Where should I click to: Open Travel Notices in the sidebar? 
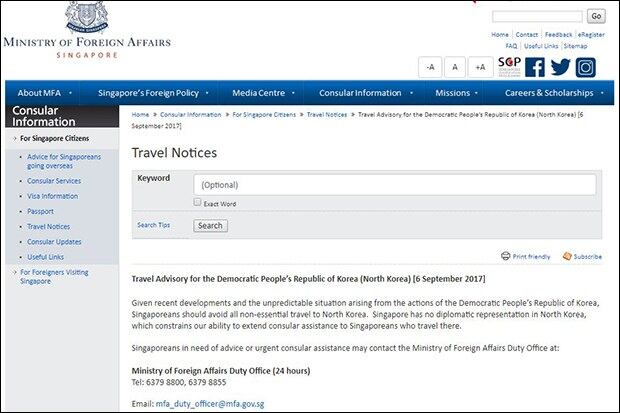point(48,227)
